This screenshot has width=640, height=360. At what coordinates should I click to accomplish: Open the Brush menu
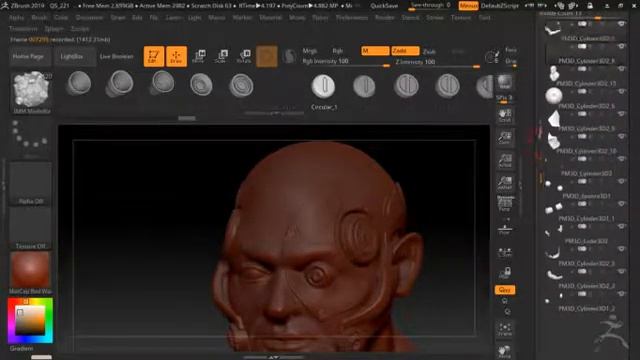39,18
